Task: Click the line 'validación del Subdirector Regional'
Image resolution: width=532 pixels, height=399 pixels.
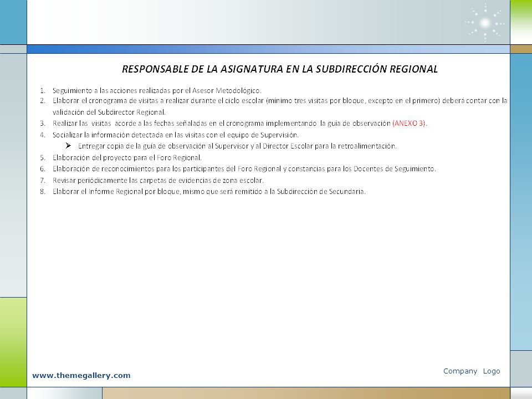Action: click(x=109, y=112)
